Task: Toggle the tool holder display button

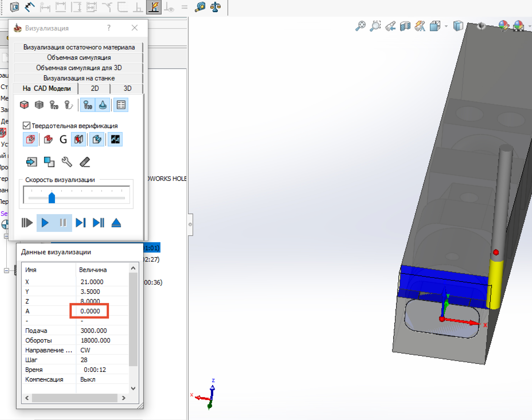Action: pyautogui.click(x=103, y=105)
